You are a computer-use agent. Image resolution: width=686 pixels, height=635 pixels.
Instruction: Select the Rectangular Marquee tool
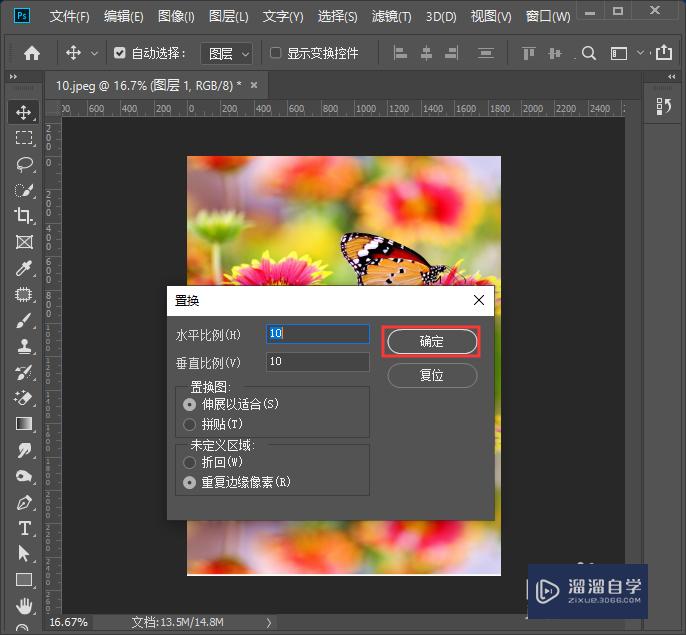(x=24, y=138)
